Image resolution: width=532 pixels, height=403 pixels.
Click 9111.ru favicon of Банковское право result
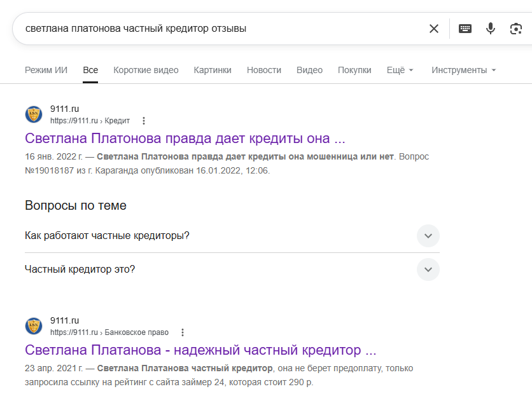pyautogui.click(x=34, y=325)
